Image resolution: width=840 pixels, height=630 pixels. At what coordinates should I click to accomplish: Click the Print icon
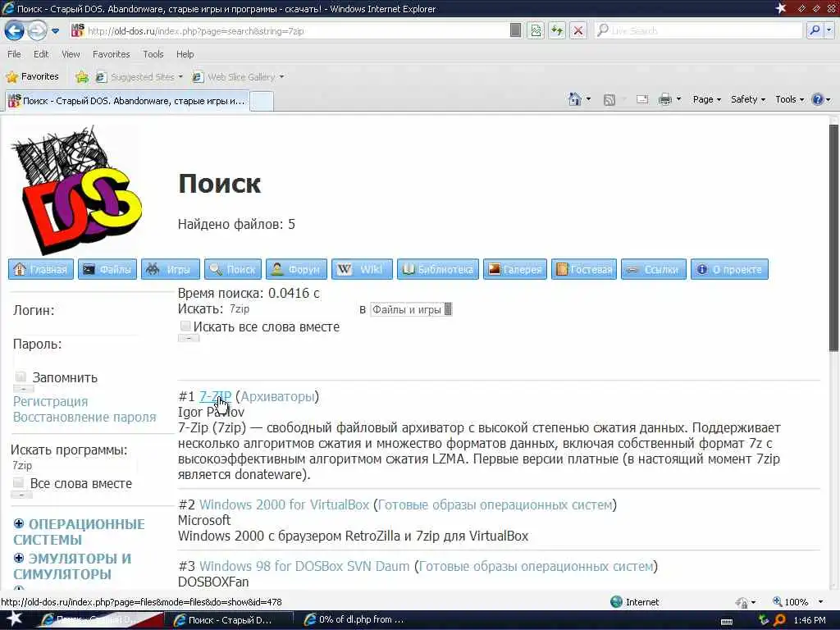(x=664, y=99)
